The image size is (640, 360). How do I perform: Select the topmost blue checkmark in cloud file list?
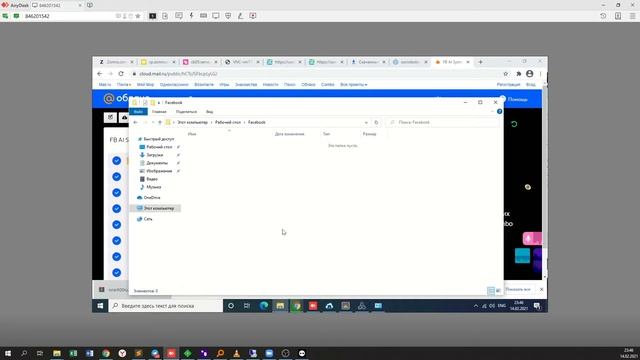117,160
